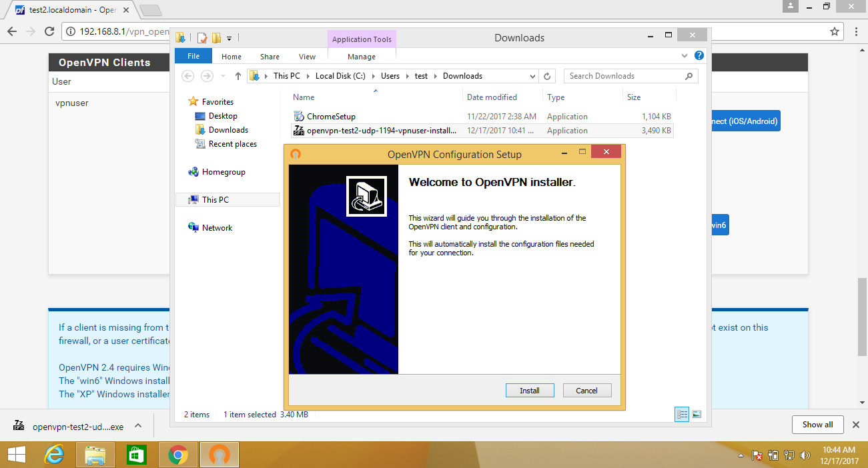Viewport: 868px width, 468px height.
Task: Click the ChromeSetup application icon
Action: pos(299,117)
